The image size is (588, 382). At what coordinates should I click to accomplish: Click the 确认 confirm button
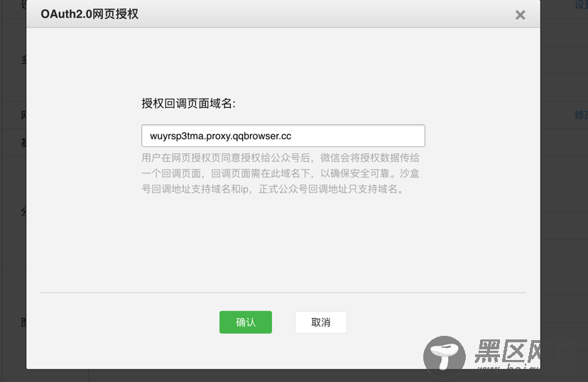pos(246,322)
